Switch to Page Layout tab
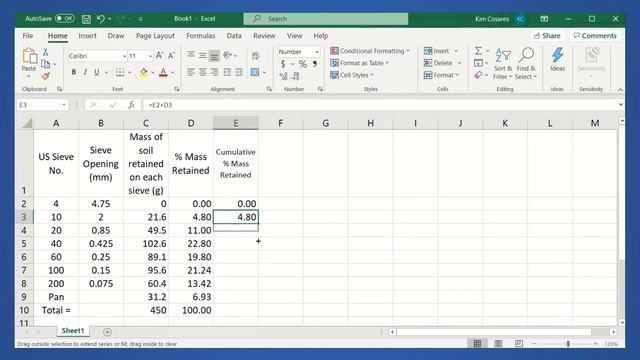Viewport: 640px width, 360px height. (x=155, y=36)
